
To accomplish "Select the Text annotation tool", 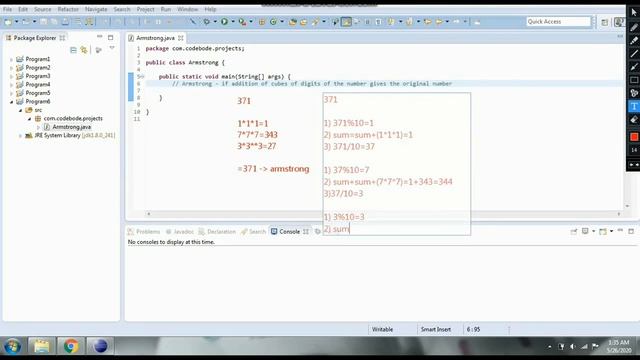I will pyautogui.click(x=634, y=106).
